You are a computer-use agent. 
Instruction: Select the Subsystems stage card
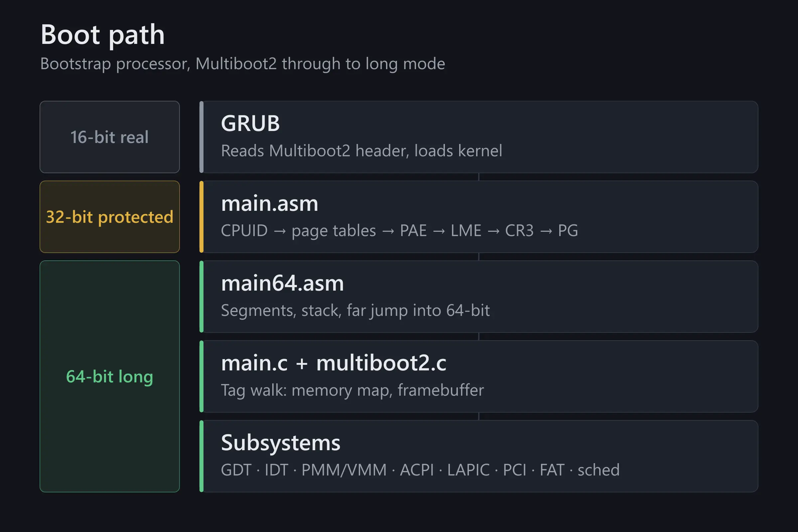(479, 456)
